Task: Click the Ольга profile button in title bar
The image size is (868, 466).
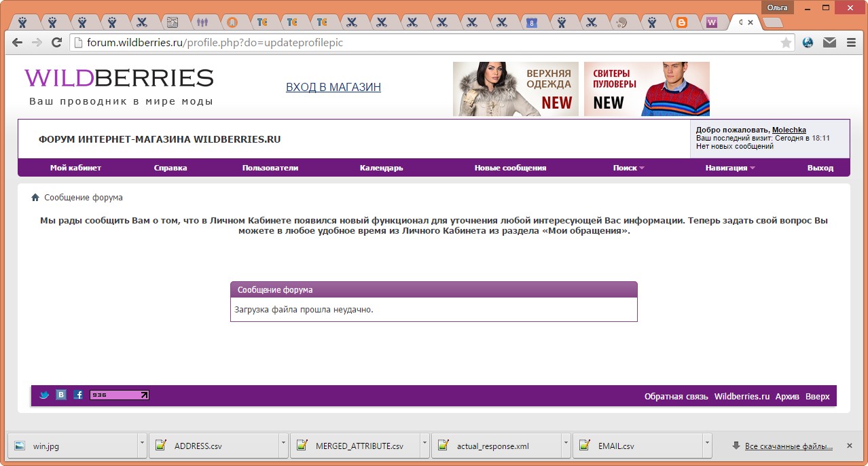Action: pos(778,7)
